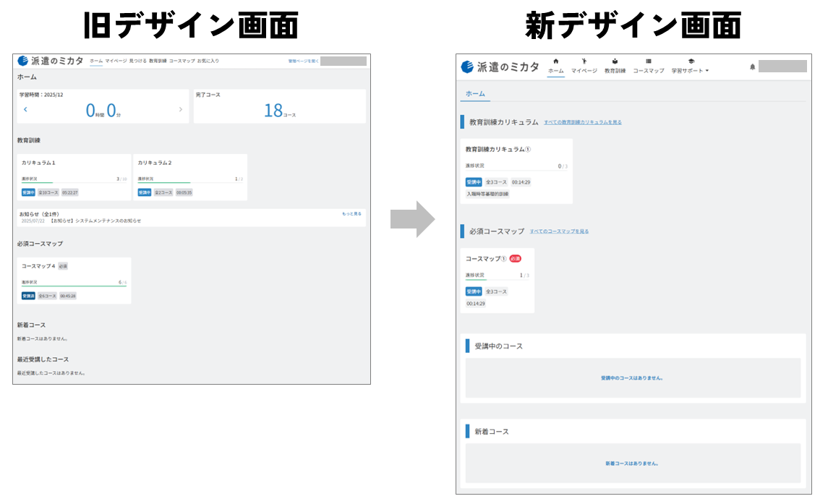Click すべての教育訓練カリキュラムを見る link

tap(582, 122)
